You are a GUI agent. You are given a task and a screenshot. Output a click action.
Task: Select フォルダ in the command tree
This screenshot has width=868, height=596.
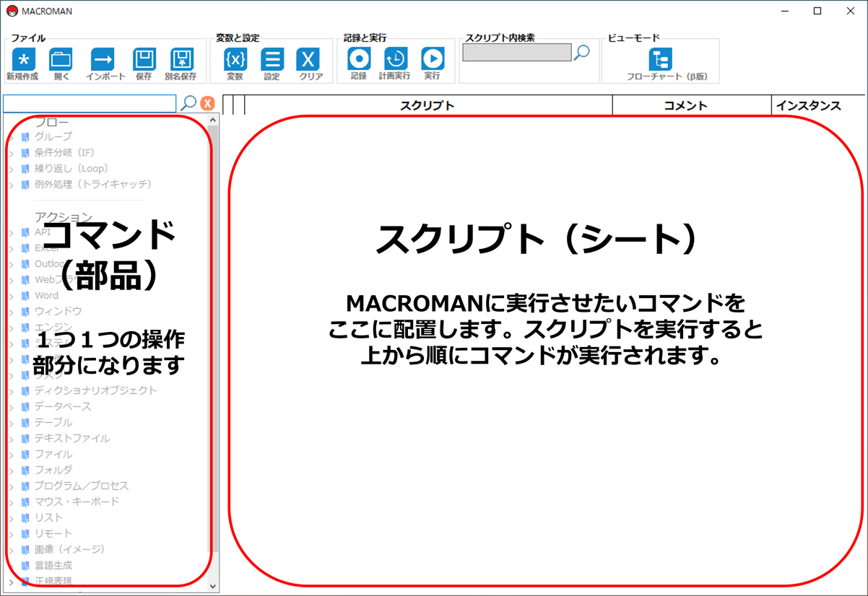coord(53,470)
